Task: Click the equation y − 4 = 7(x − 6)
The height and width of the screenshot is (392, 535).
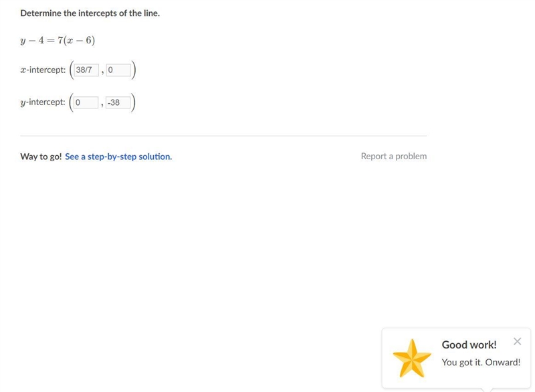Action: tap(58, 40)
